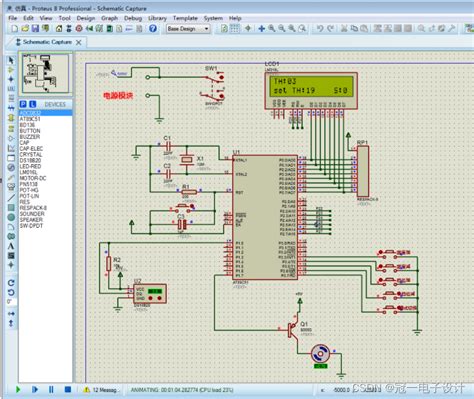Select the arrow Selection Mode tool
The width and height of the screenshot is (474, 399).
(11, 60)
